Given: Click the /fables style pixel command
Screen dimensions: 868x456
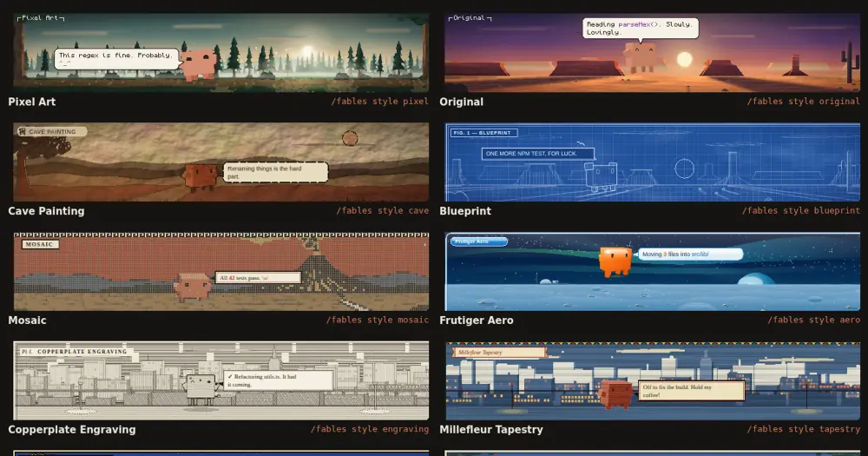Looking at the screenshot, I should [380, 102].
